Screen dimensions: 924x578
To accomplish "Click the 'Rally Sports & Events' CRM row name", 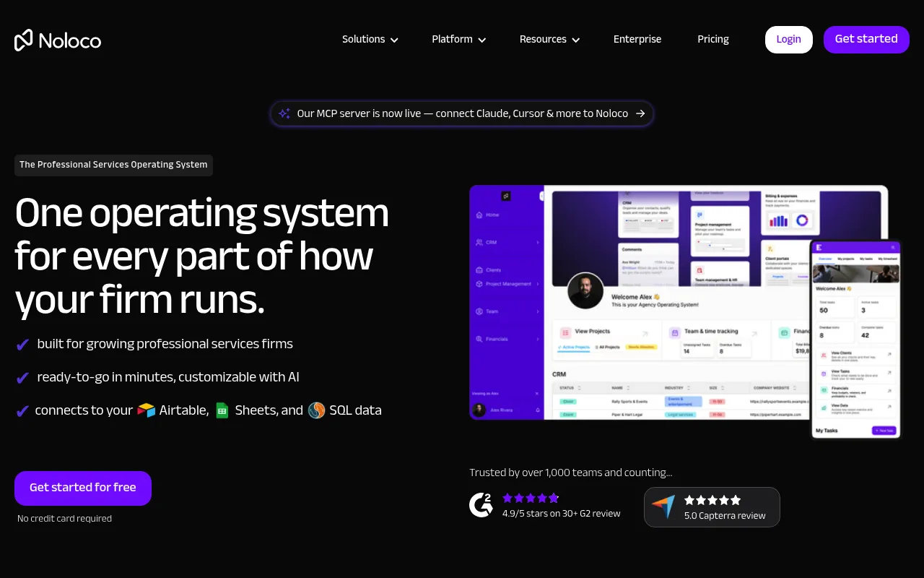I will click(x=629, y=401).
